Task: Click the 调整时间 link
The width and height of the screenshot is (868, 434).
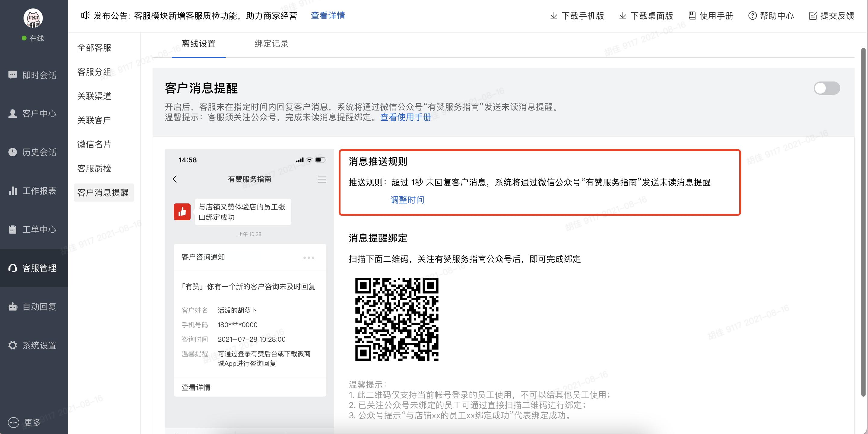Action: click(407, 199)
